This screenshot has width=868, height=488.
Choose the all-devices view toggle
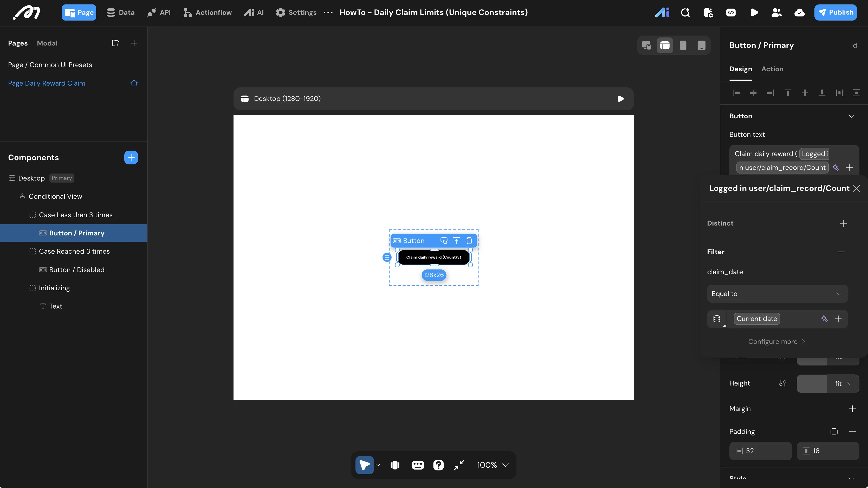646,45
